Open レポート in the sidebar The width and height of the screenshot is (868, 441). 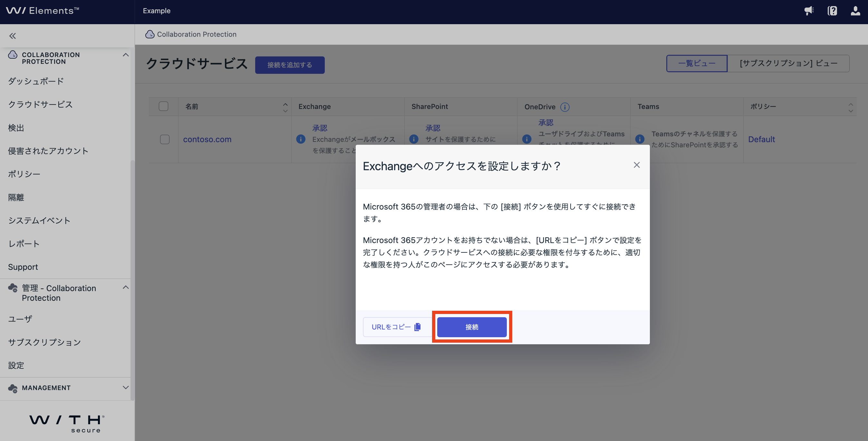click(24, 244)
